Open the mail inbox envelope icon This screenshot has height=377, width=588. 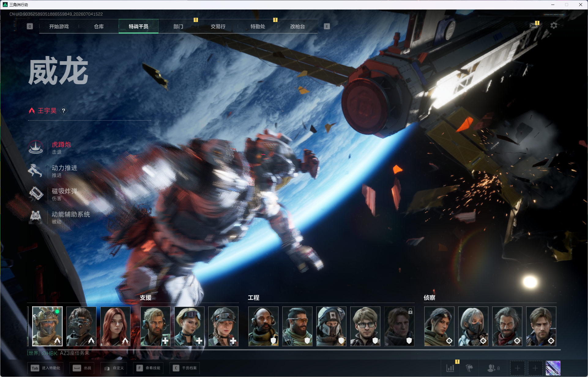coord(534,26)
